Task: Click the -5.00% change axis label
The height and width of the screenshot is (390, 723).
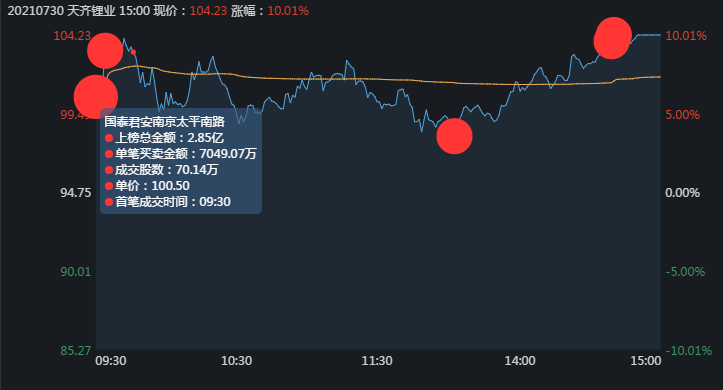Action: tap(685, 272)
